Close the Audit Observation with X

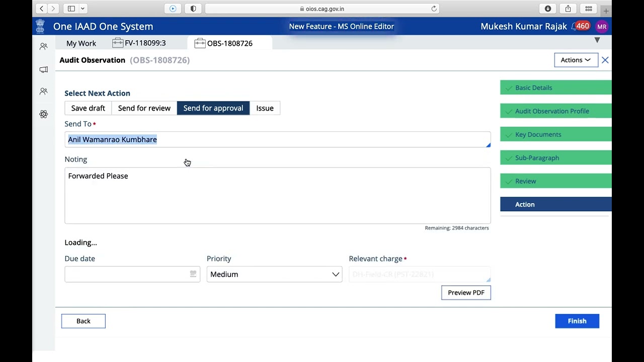coord(605,60)
